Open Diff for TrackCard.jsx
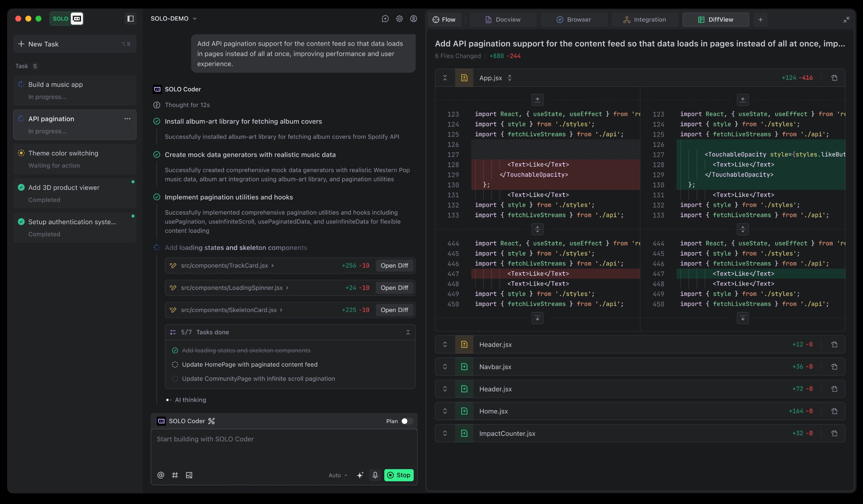Viewport: 863px width, 504px height. tap(394, 265)
